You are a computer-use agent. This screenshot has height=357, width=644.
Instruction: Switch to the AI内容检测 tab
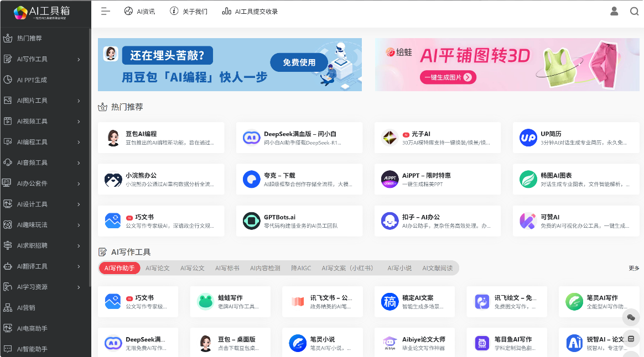[266, 268]
